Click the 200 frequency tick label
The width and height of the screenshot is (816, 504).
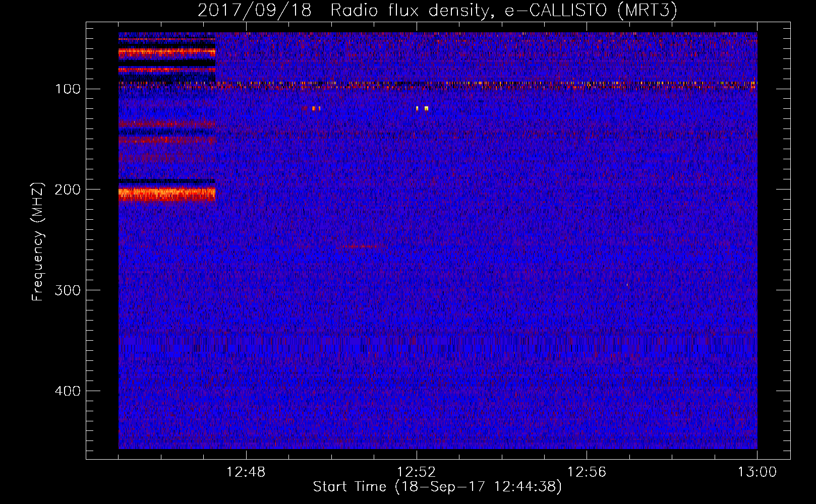[68, 190]
